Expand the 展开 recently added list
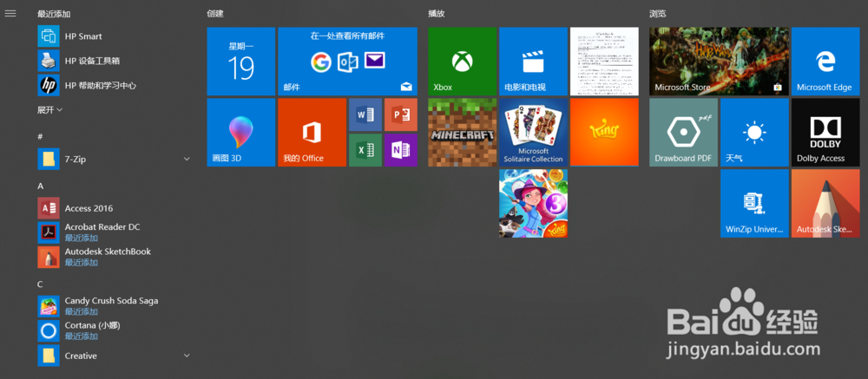This screenshot has width=868, height=379. click(x=49, y=110)
